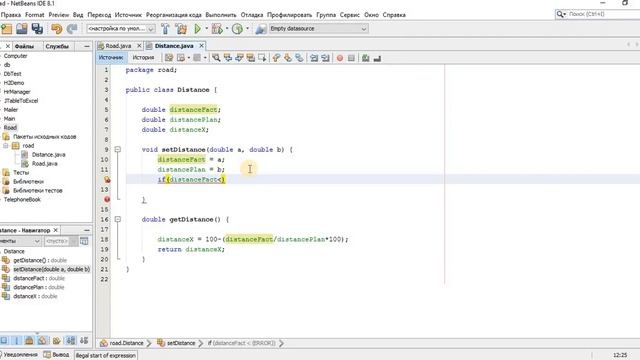640x360 pixels.
Task: Click the Uncomment icon in editor toolbar
Action: [x=377, y=58]
